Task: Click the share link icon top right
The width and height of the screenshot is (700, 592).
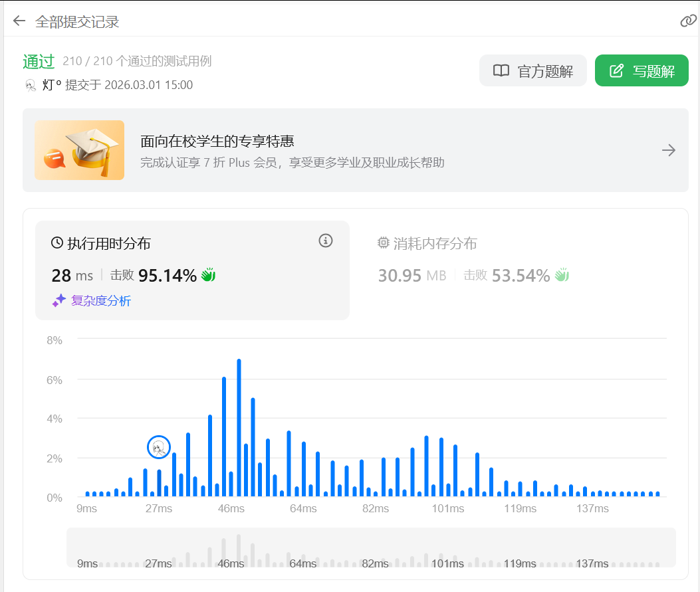Action: [687, 21]
